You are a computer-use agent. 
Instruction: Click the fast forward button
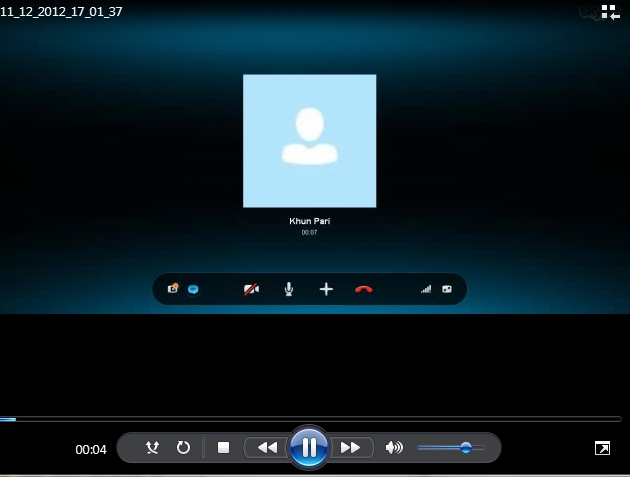[351, 448]
